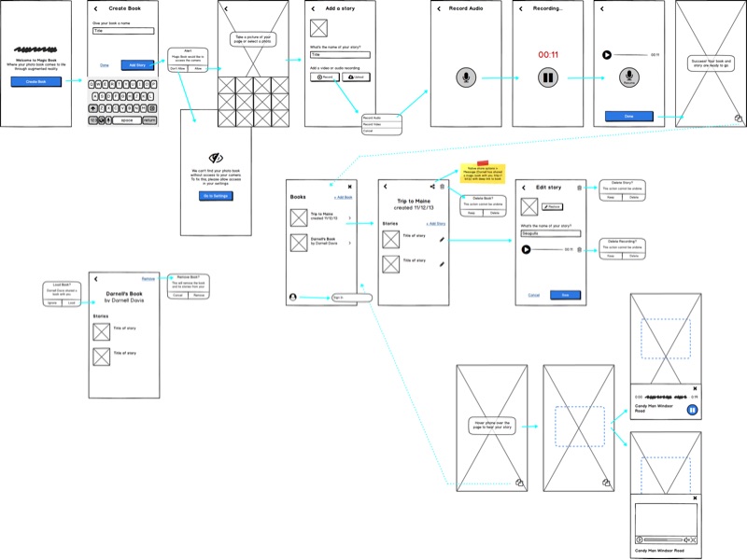
Task: Edit the first Title of story with pencil
Action: tap(442, 240)
